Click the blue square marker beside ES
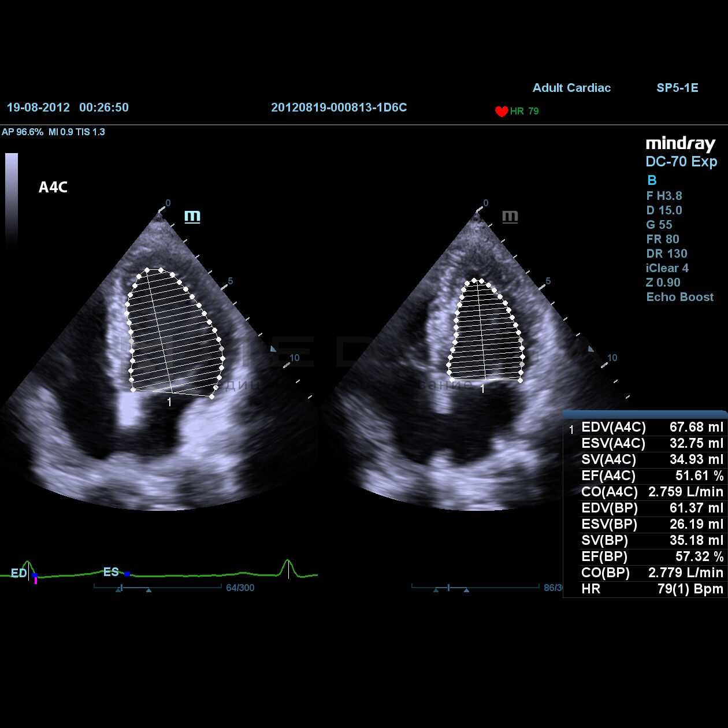This screenshot has height=728, width=728. (127, 574)
